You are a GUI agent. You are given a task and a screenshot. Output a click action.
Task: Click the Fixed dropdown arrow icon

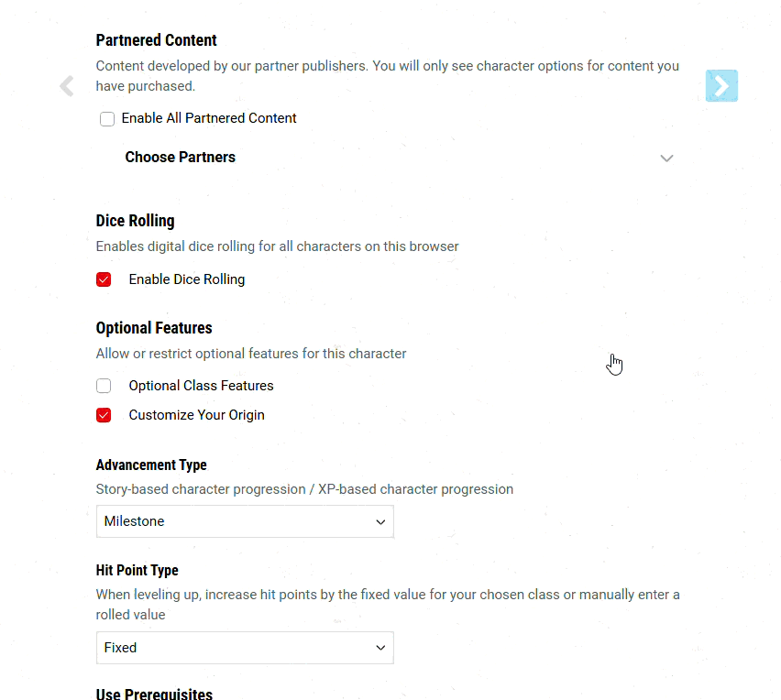coord(380,648)
